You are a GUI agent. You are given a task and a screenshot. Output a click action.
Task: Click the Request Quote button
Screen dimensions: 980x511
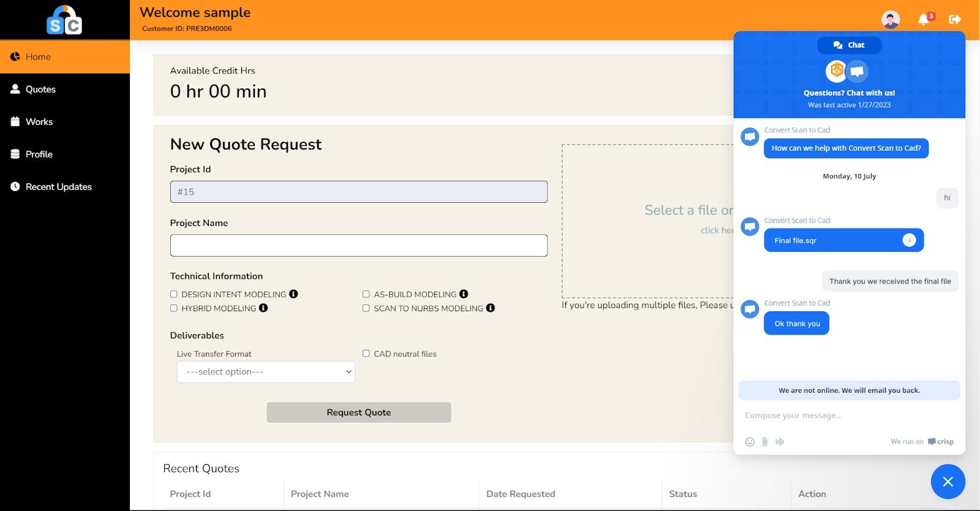click(359, 412)
